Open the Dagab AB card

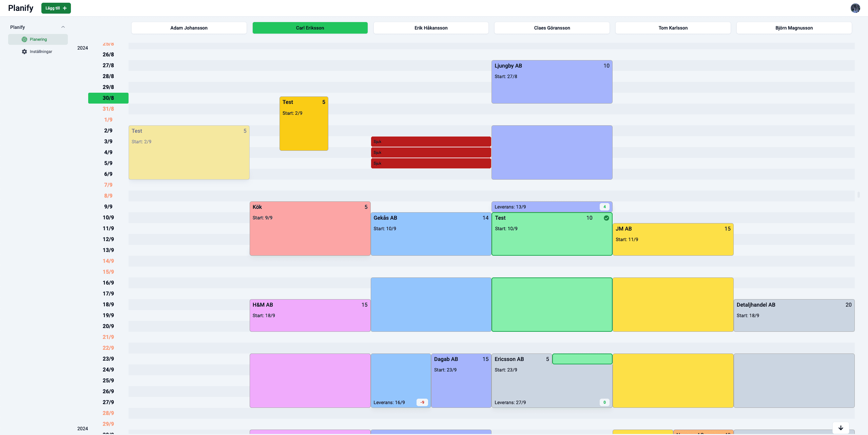[x=461, y=381]
